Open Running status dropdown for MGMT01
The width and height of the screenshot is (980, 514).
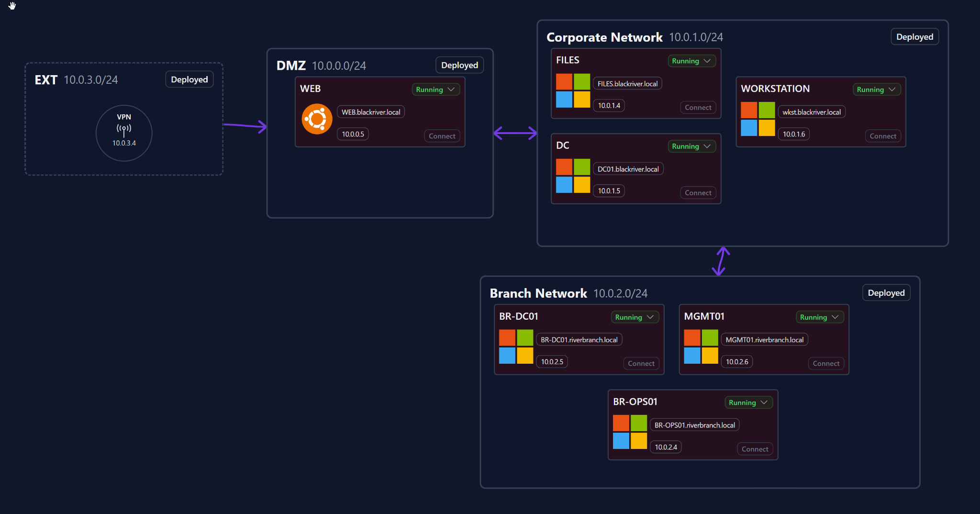tap(820, 317)
